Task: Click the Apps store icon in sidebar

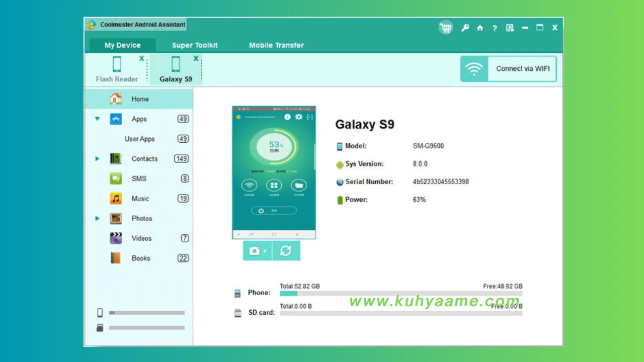Action: tap(116, 119)
